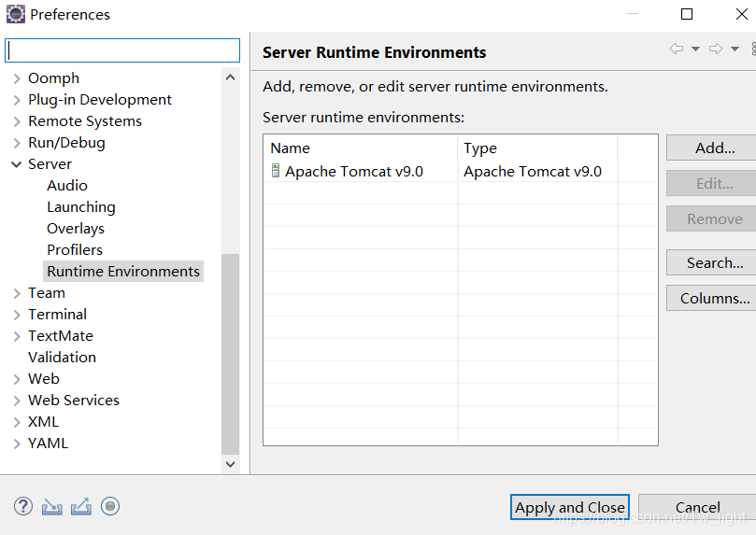This screenshot has height=535, width=756.
Task: Open the forward history dropdown arrow
Action: tap(735, 49)
